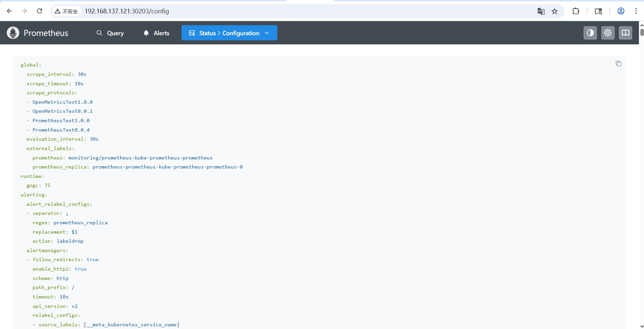Screen dimensions: 644x329
Task: Reload the page
Action: click(39, 11)
